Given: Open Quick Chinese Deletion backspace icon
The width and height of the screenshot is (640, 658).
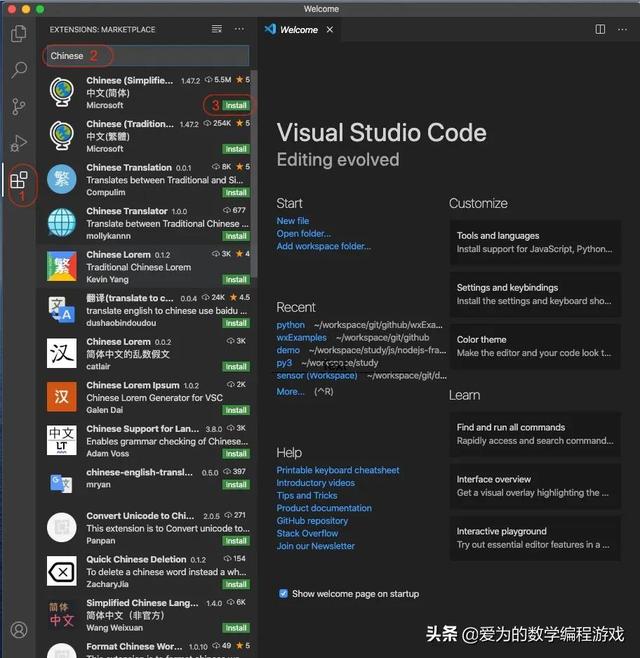Looking at the screenshot, I should [x=62, y=571].
